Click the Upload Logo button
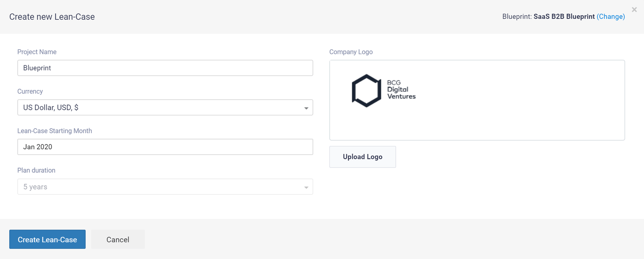 [362, 156]
